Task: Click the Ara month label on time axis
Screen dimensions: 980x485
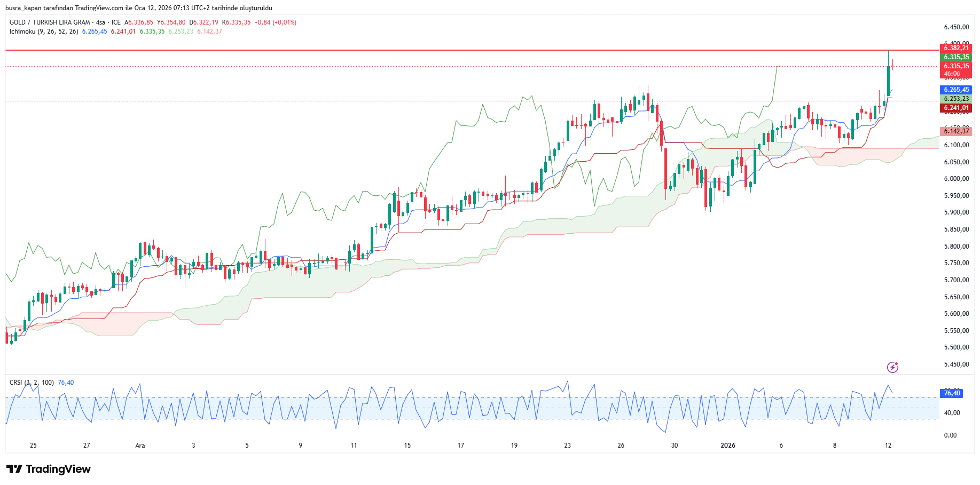Action: [x=140, y=446]
